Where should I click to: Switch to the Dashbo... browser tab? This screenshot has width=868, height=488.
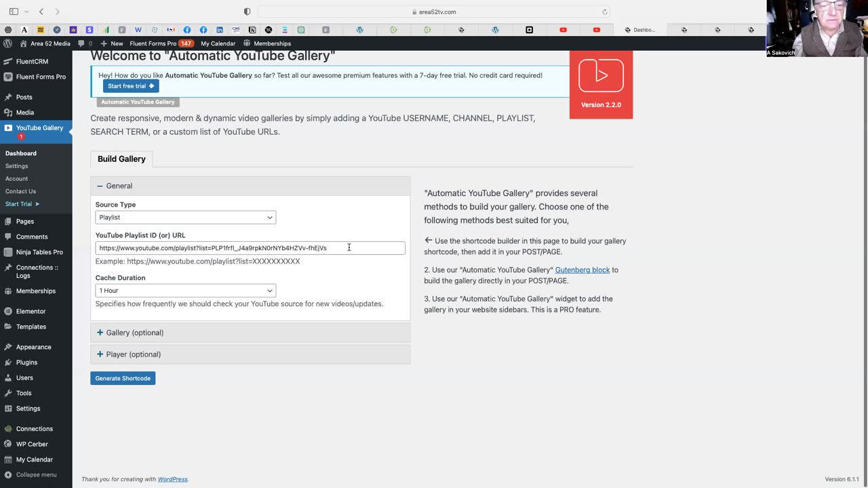[639, 30]
